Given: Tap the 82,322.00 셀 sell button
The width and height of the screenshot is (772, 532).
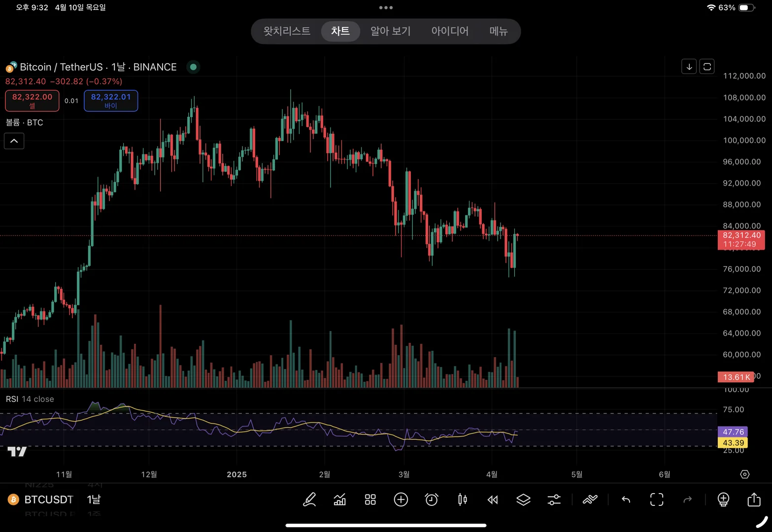Looking at the screenshot, I should (32, 100).
